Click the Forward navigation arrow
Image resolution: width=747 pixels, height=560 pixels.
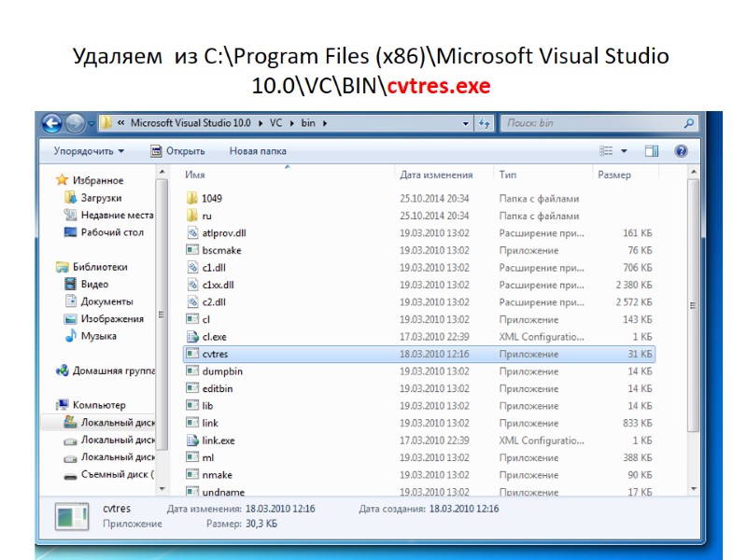[x=75, y=124]
